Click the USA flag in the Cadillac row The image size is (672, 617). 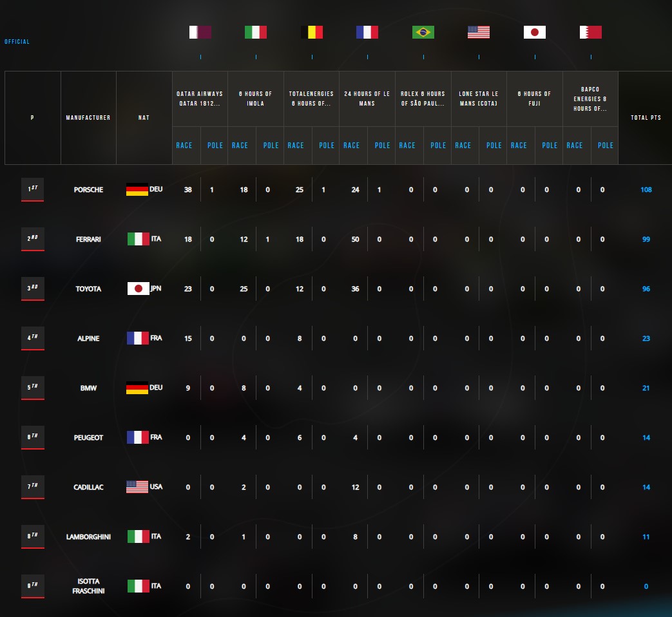click(x=137, y=487)
